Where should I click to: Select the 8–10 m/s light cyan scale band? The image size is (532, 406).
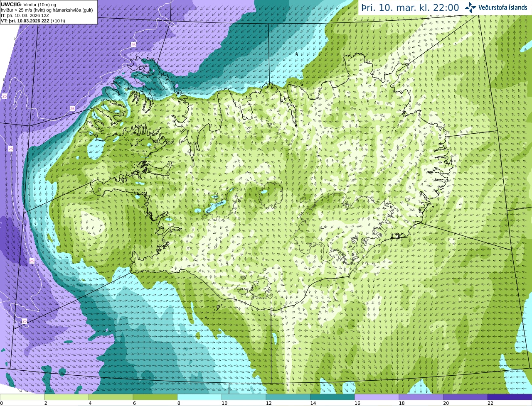[199, 397]
